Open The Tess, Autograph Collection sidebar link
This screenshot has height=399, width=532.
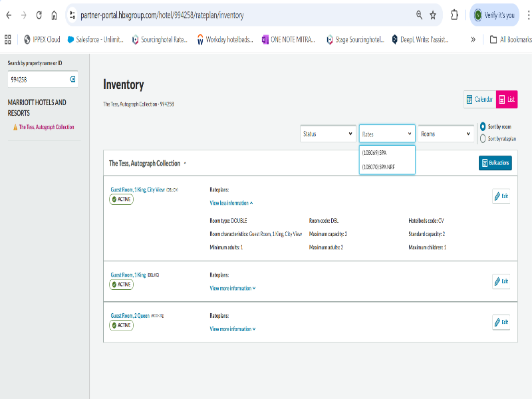click(46, 127)
